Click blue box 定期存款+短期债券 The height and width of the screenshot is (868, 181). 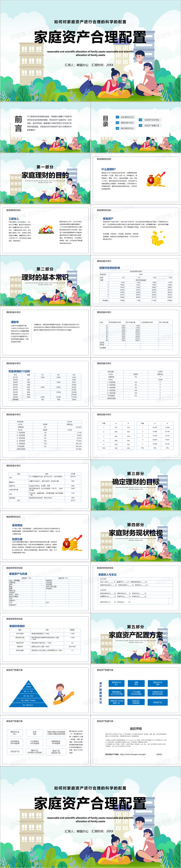tap(136, 702)
